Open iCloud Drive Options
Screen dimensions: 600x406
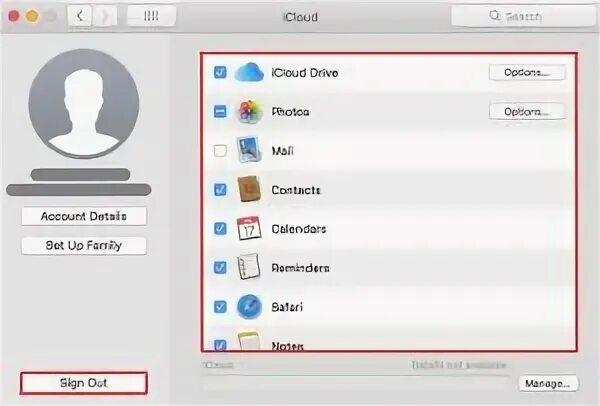tap(527, 72)
